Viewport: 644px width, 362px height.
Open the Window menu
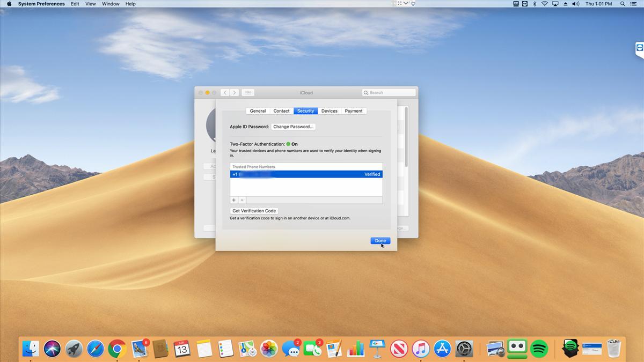pyautogui.click(x=111, y=4)
